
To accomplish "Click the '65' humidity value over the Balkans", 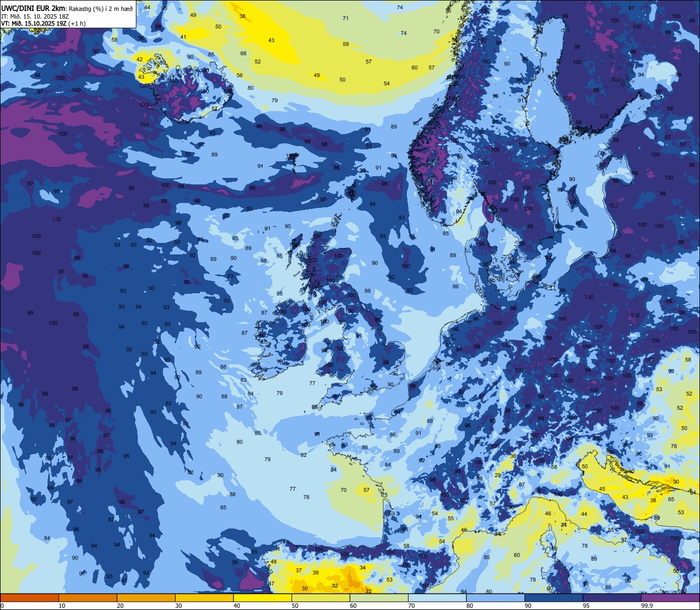I will 671,499.
